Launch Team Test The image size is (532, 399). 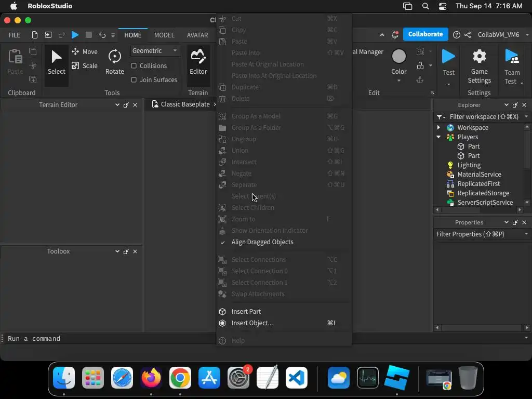tap(512, 66)
